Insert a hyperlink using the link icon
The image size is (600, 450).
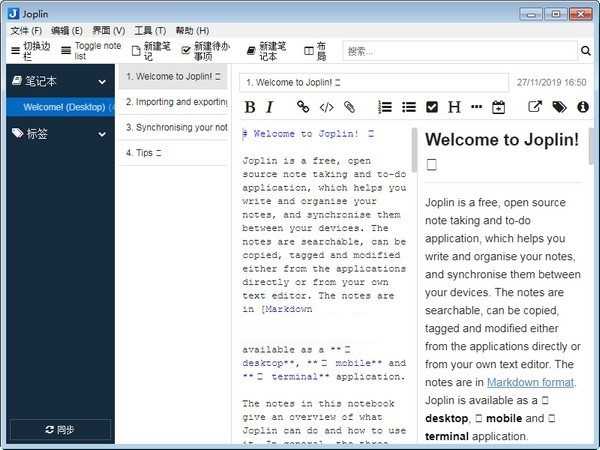pos(303,107)
